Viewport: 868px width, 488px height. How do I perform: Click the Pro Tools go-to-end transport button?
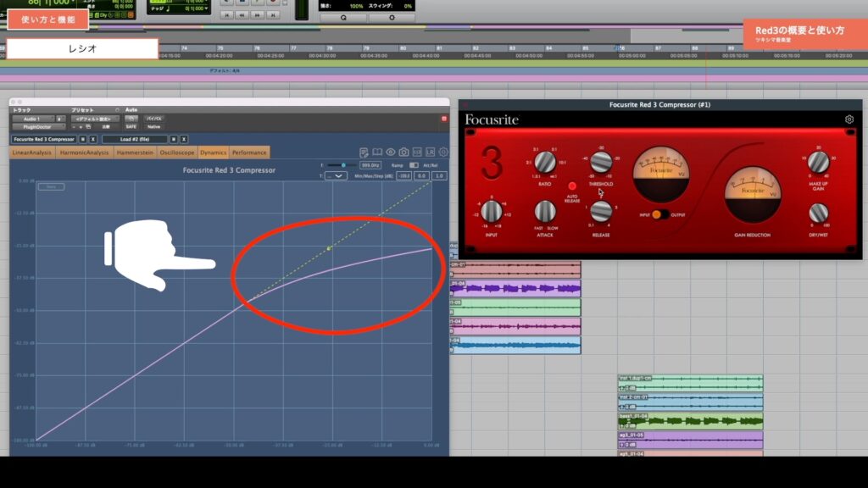273,15
